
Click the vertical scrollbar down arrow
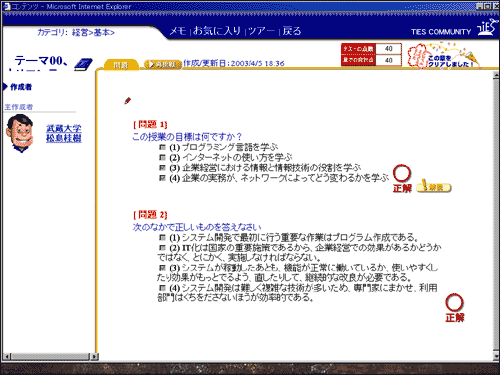(496, 356)
